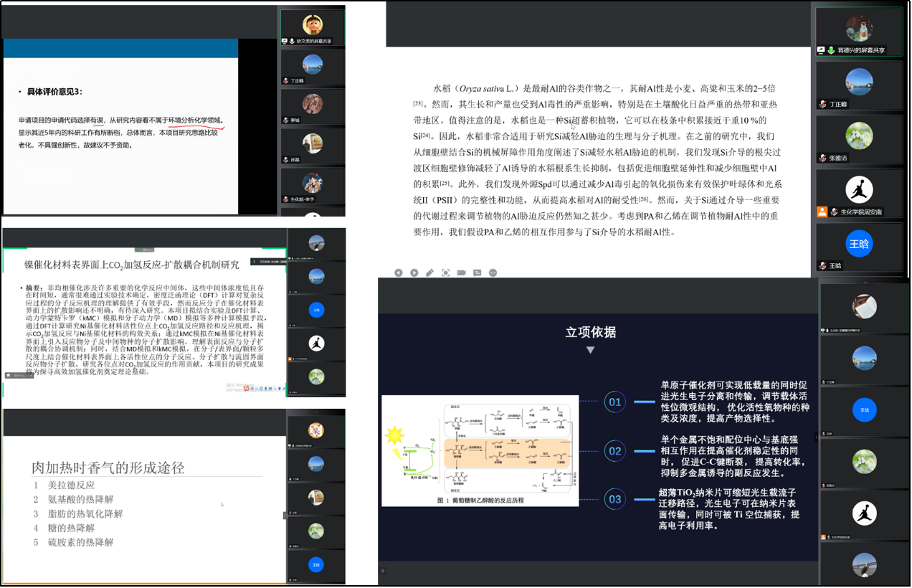The width and height of the screenshot is (912, 588).
Task: Click the camera icon in slideshow toolbar
Action: (x=461, y=272)
